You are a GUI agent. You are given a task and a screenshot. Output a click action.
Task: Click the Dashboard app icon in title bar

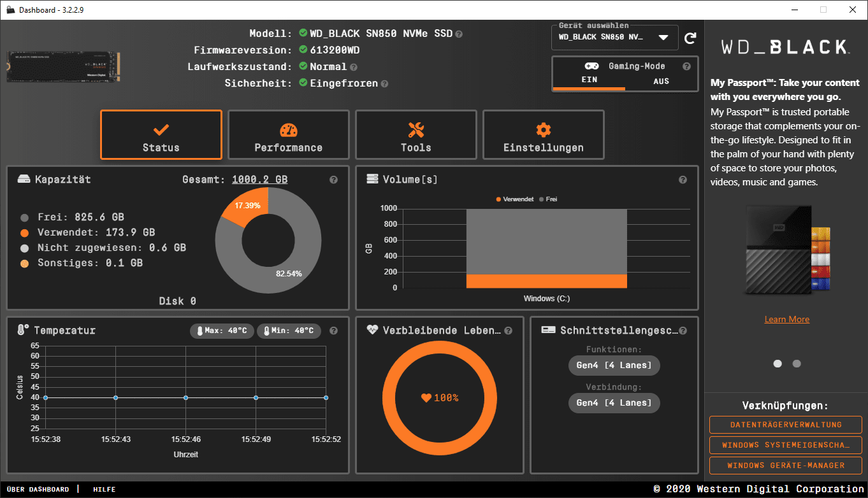click(10, 10)
